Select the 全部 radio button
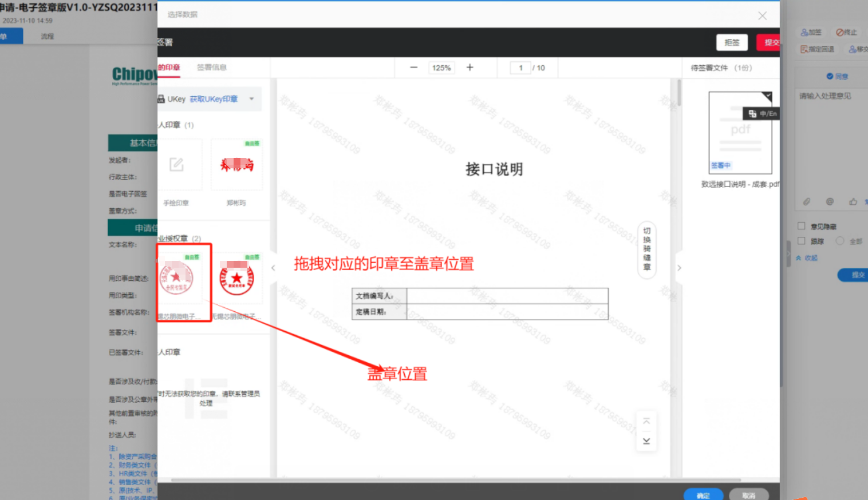The image size is (868, 500). tap(840, 241)
